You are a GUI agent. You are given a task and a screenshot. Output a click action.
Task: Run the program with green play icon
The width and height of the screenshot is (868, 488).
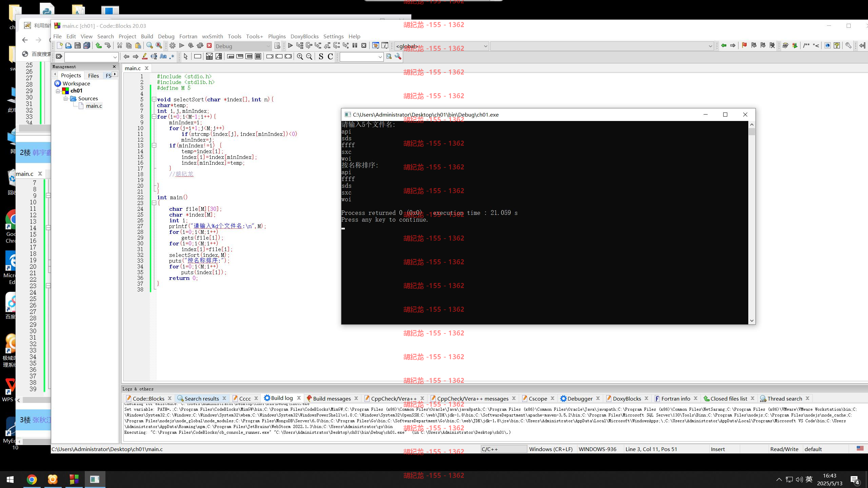coord(182,46)
